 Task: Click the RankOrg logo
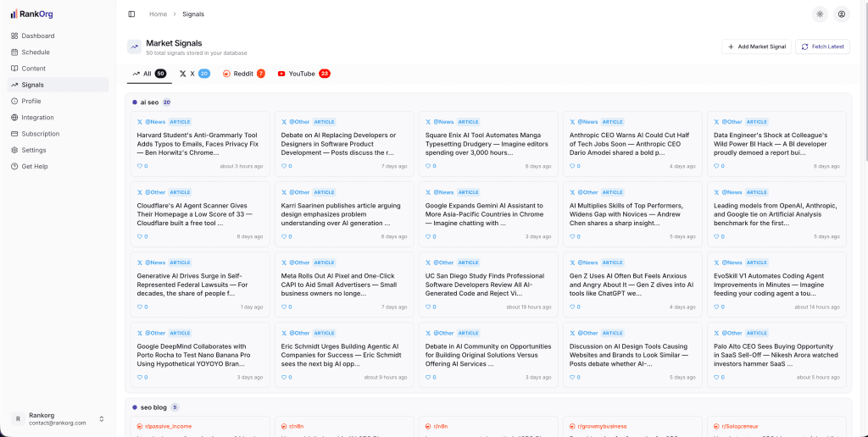32,14
